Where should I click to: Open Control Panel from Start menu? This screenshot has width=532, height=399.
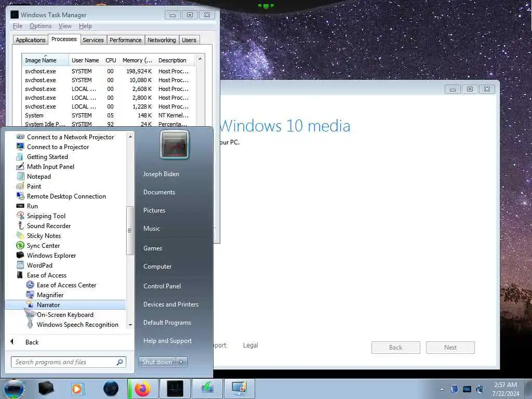162,286
